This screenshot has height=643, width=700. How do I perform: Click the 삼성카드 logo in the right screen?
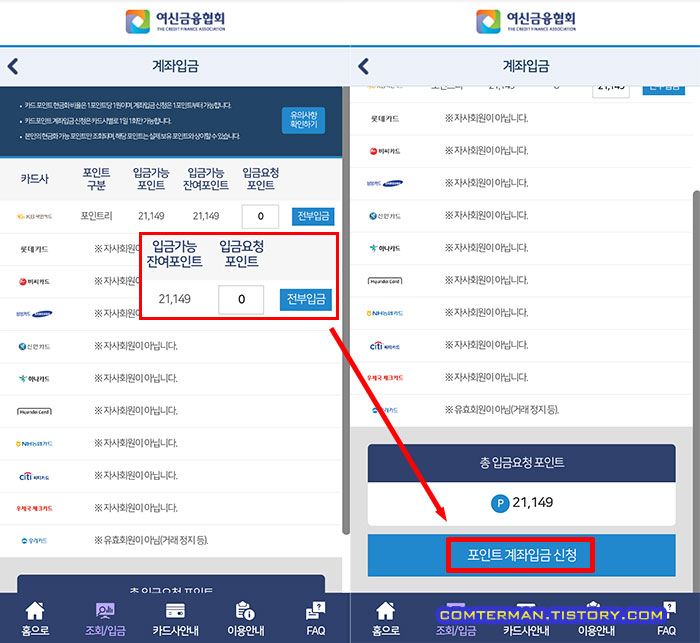[385, 183]
